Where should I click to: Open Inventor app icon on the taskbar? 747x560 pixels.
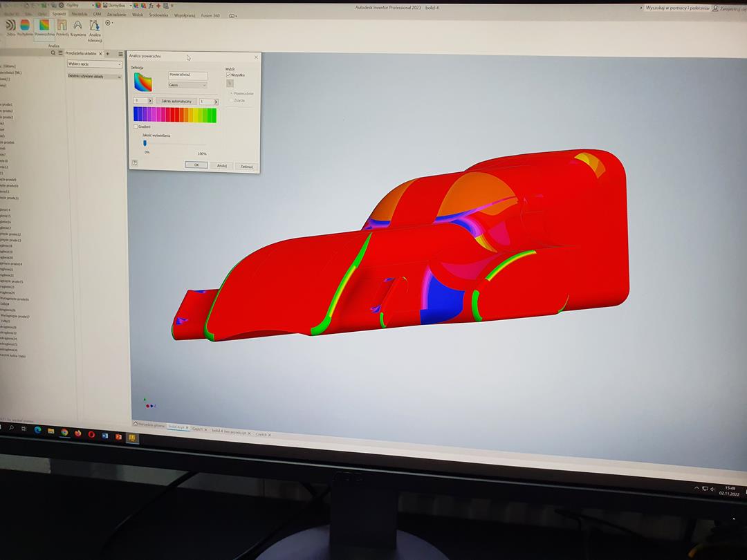click(132, 437)
